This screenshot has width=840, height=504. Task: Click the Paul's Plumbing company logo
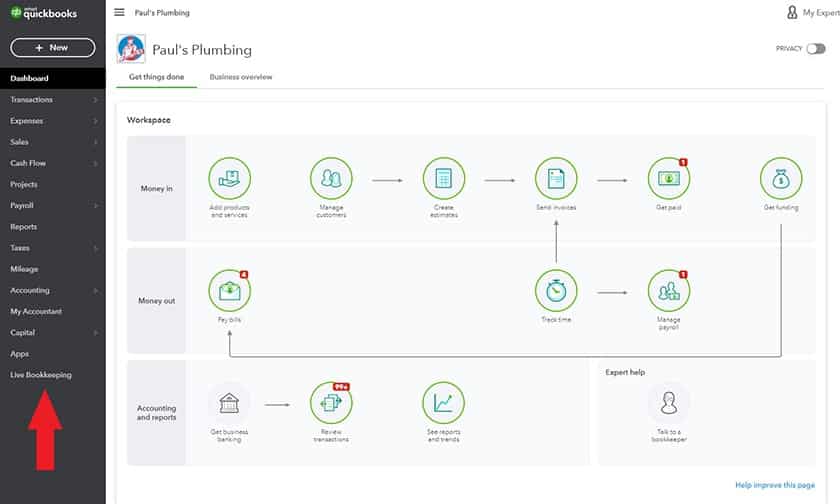click(x=131, y=49)
